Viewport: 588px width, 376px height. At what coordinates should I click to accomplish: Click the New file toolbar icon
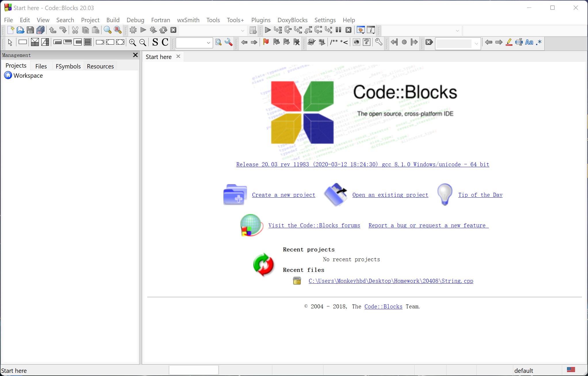(11, 30)
